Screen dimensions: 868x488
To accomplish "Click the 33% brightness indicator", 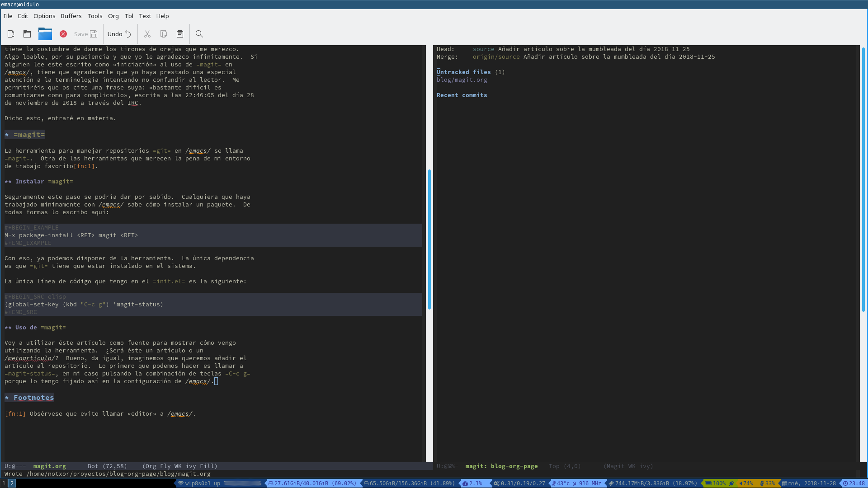I will coord(768,483).
